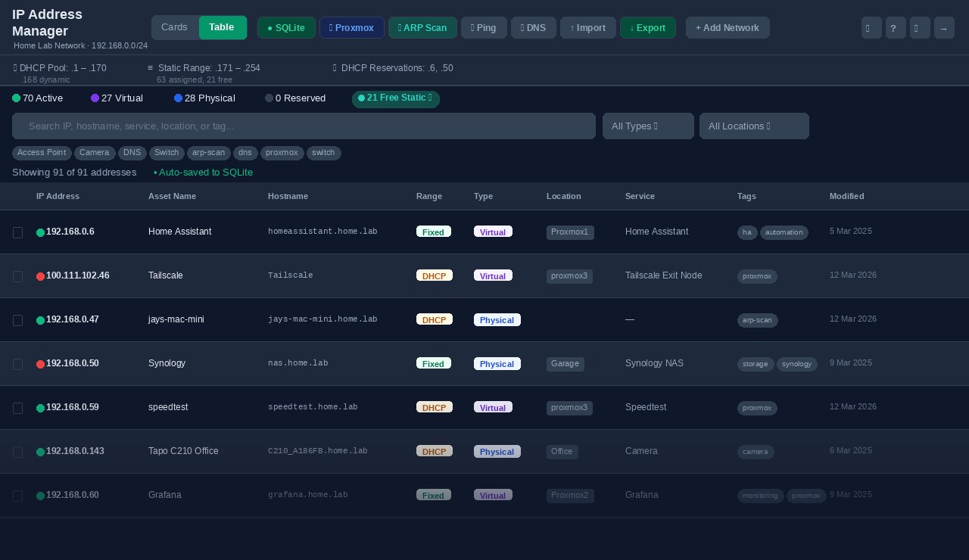
Task: Filter by the Access Point tag chip
Action: (42, 153)
